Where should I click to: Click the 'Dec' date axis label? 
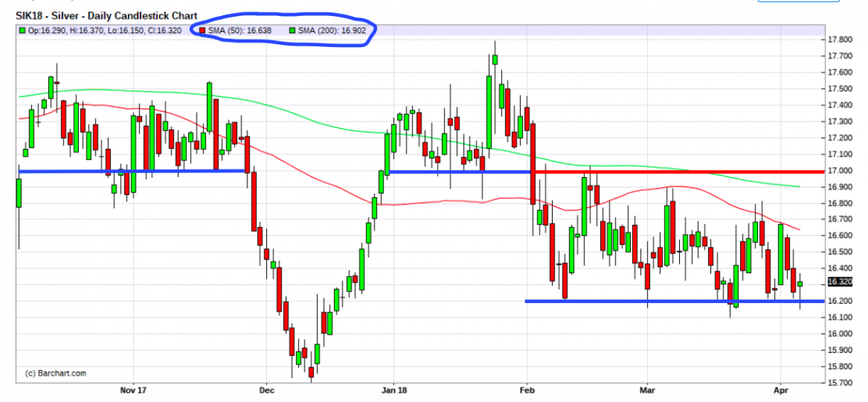tap(266, 391)
